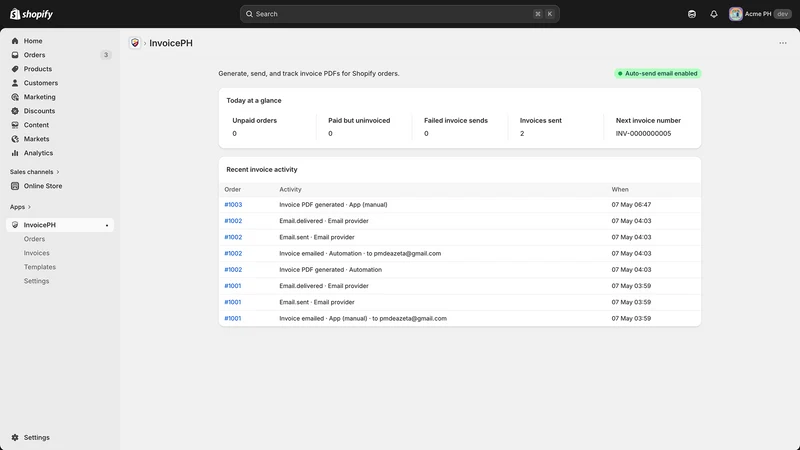Open order #1003 link
The image size is (800, 450).
coord(233,205)
